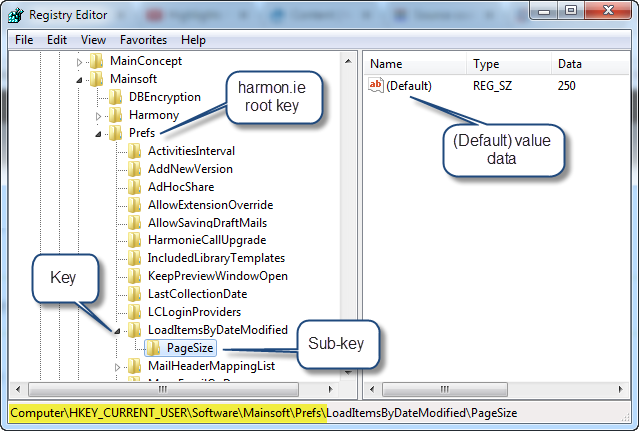
Task: Open the File menu
Action: tap(24, 40)
